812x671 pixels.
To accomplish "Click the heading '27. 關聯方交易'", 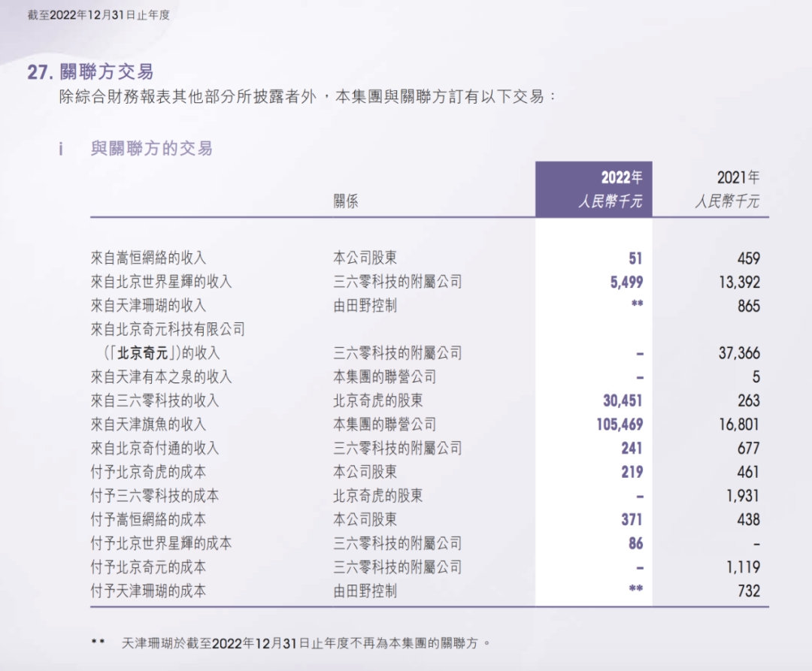I will tap(91, 72).
